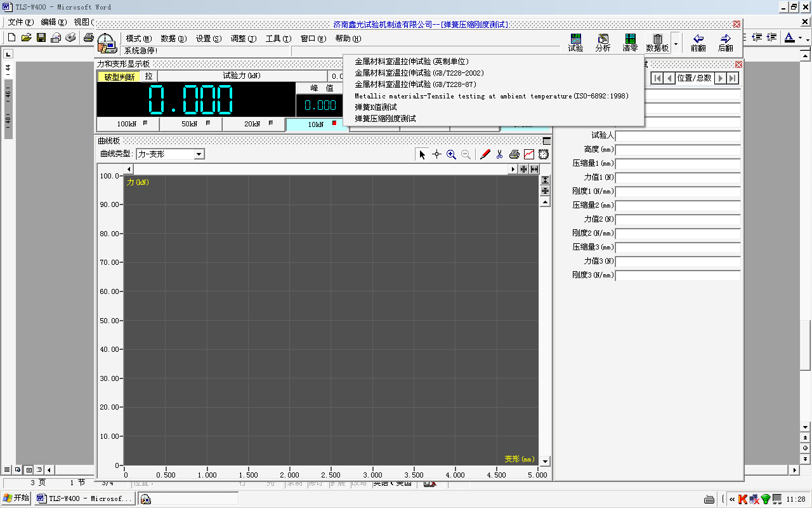The image size is (812, 508).
Task: Click the alarm clock icon in curve toolbar
Action: click(x=544, y=154)
